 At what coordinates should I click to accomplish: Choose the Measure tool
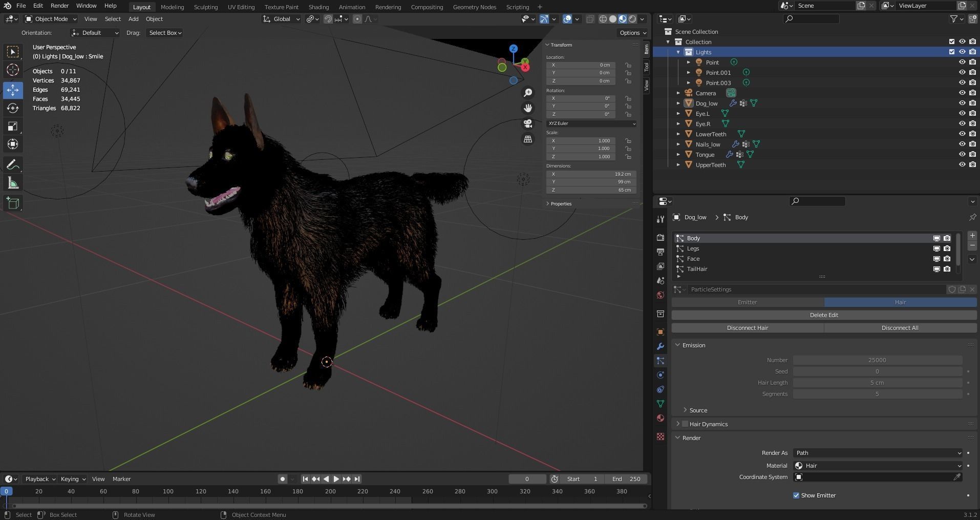(13, 183)
